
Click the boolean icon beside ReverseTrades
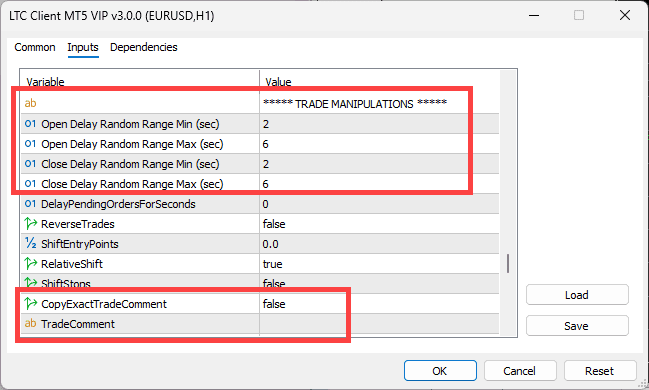point(30,224)
